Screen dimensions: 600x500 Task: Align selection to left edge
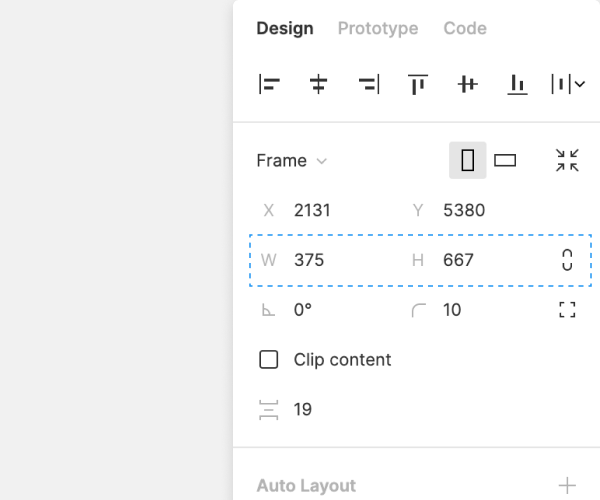tap(269, 85)
